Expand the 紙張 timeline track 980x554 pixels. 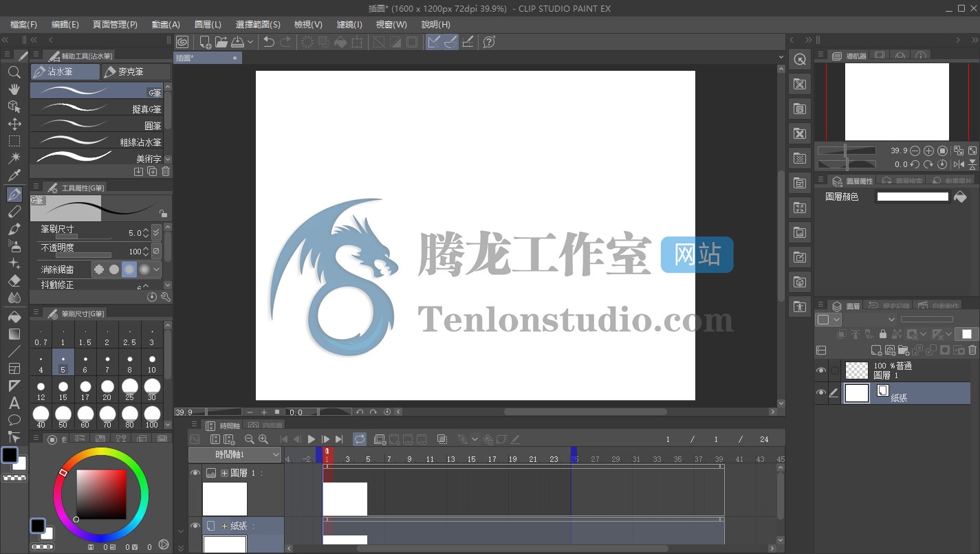coord(224,526)
